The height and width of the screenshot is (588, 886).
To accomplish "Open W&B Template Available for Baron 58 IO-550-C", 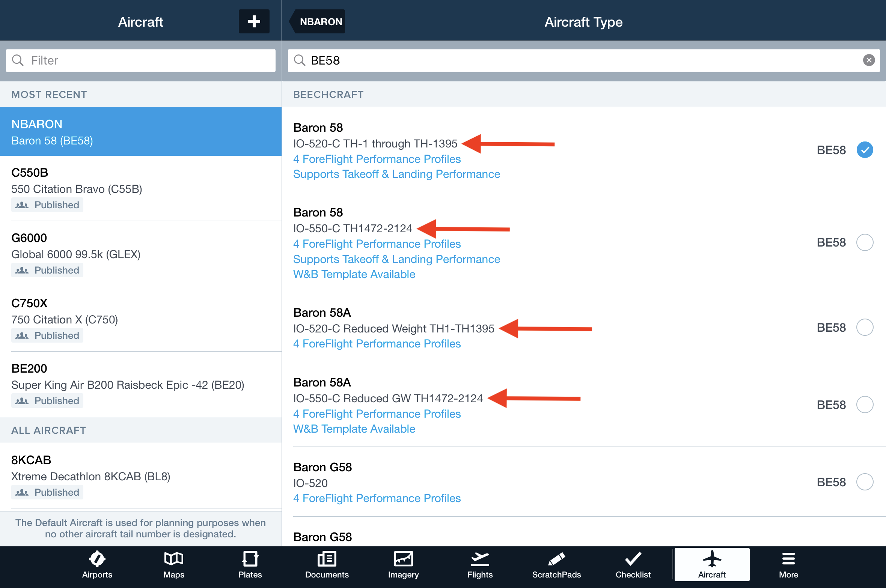I will coord(354,274).
